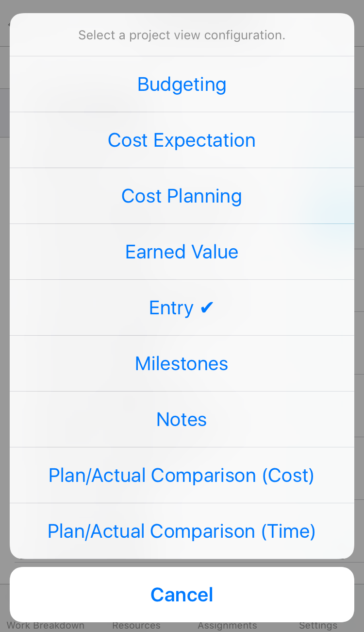This screenshot has height=632, width=364.
Task: Tap the checkmark next to Entry
Action: point(207,307)
